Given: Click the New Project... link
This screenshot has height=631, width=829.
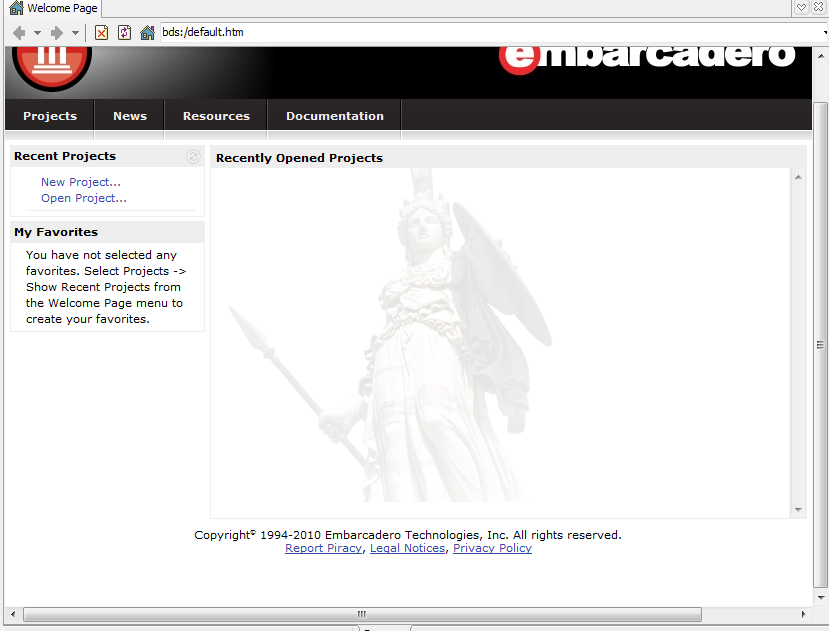Looking at the screenshot, I should 81,182.
